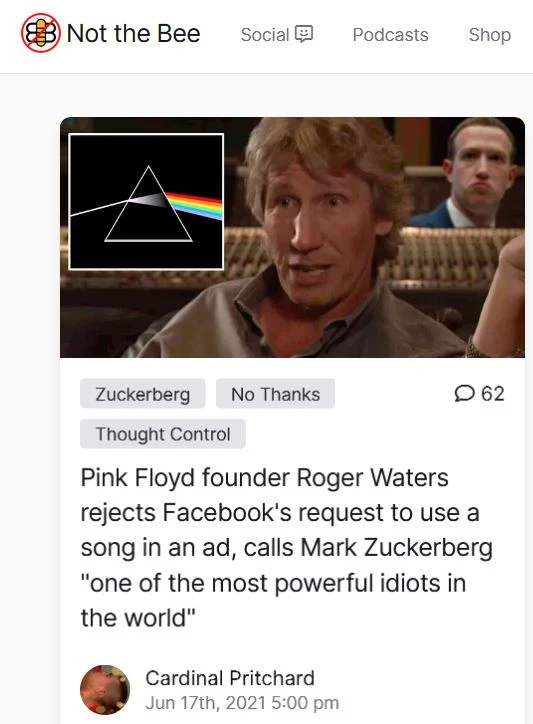The width and height of the screenshot is (533, 724).
Task: Click the Jun 17th, 2021 post date
Action: (242, 703)
